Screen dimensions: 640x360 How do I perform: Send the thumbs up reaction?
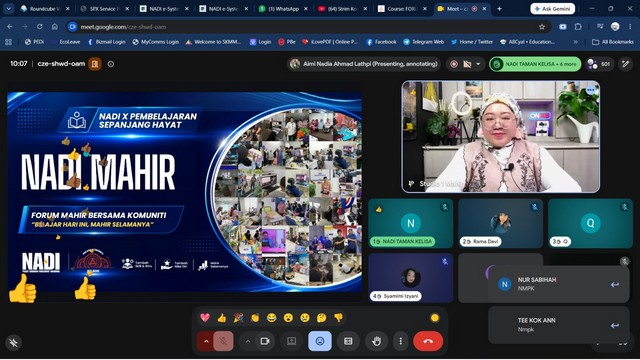pyautogui.click(x=222, y=318)
